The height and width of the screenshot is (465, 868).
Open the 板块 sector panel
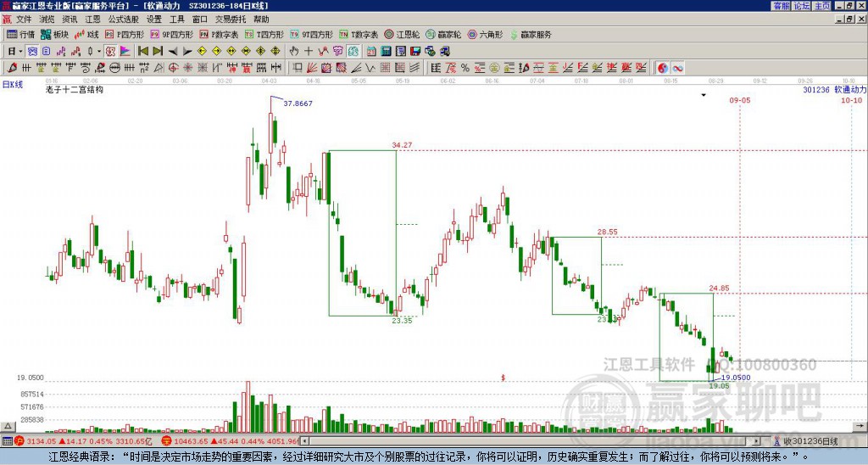[55, 35]
